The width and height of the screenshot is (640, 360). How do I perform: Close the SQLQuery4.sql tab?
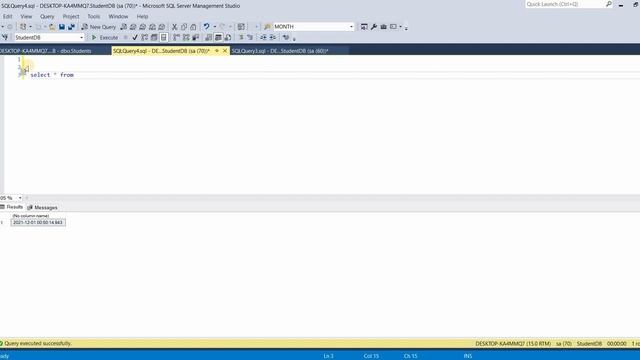(225, 51)
